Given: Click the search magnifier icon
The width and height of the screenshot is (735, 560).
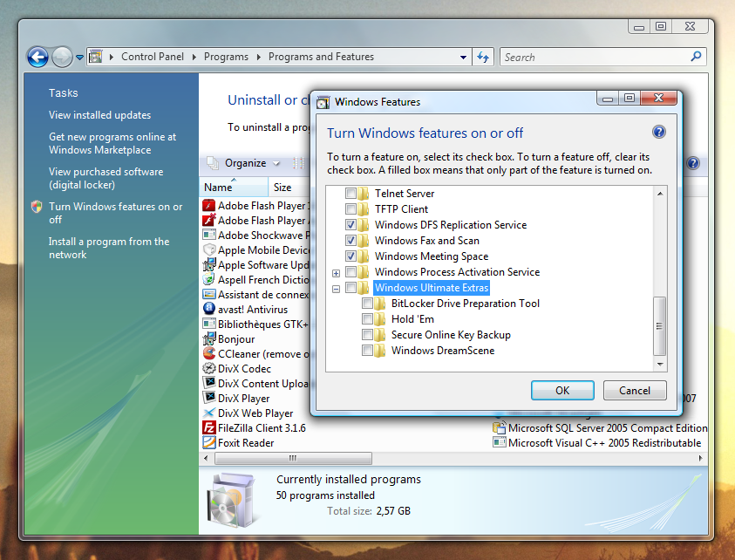Looking at the screenshot, I should pos(696,57).
